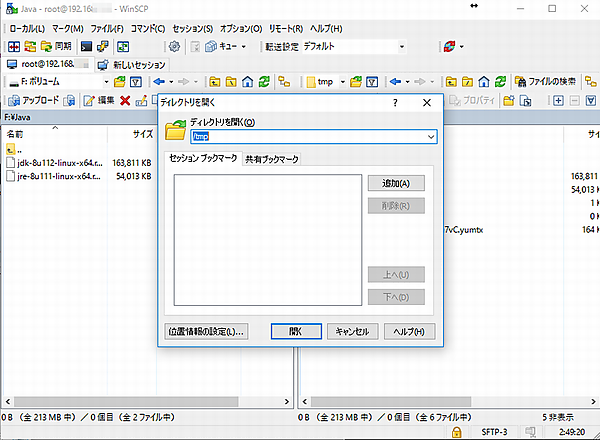
Task: Open dropdown beside reconnect globe icon
Action: 461,47
